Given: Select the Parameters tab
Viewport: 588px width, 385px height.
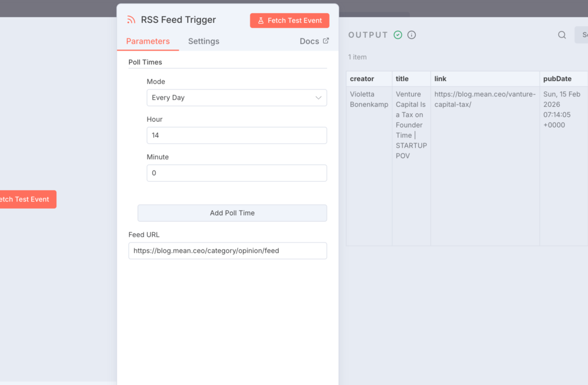Looking at the screenshot, I should tap(148, 41).
